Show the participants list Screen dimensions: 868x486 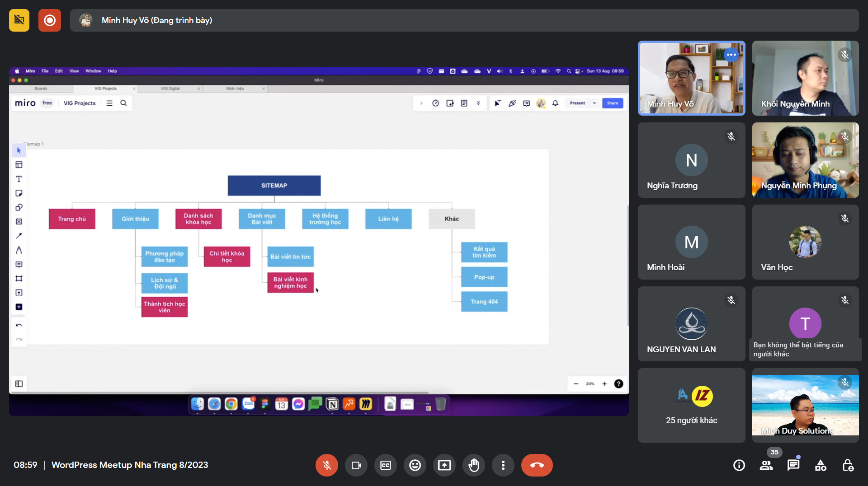766,465
